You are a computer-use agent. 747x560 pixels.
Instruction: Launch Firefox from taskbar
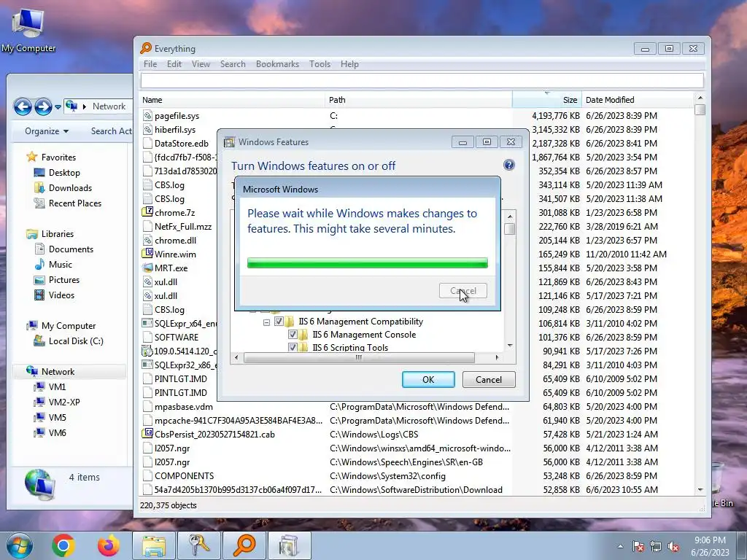[109, 545]
